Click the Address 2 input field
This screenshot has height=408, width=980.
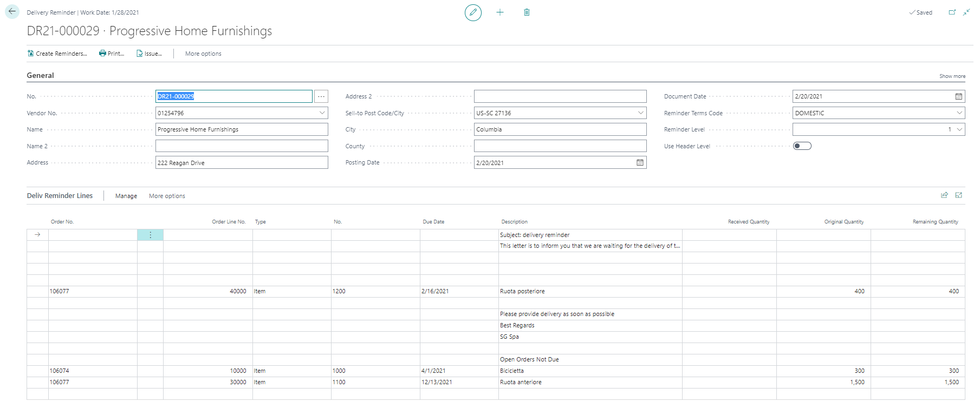pyautogui.click(x=560, y=97)
